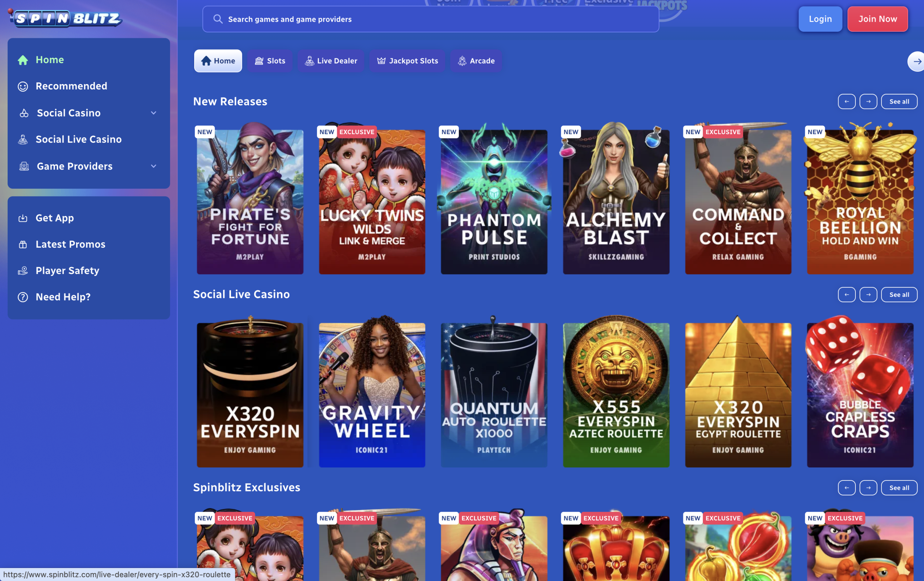Click the Social Casino clubs icon
The image size is (924, 581).
click(24, 113)
